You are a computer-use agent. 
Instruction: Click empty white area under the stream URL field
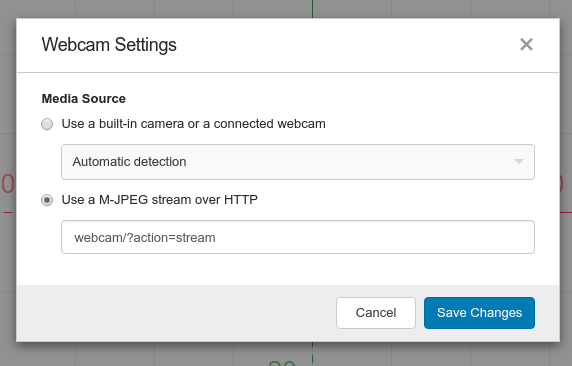tap(288, 269)
